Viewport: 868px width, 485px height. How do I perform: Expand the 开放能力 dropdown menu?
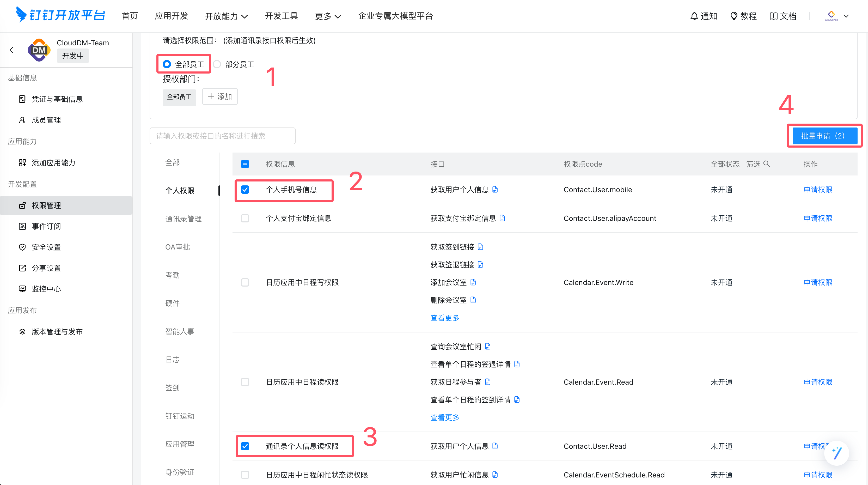226,16
